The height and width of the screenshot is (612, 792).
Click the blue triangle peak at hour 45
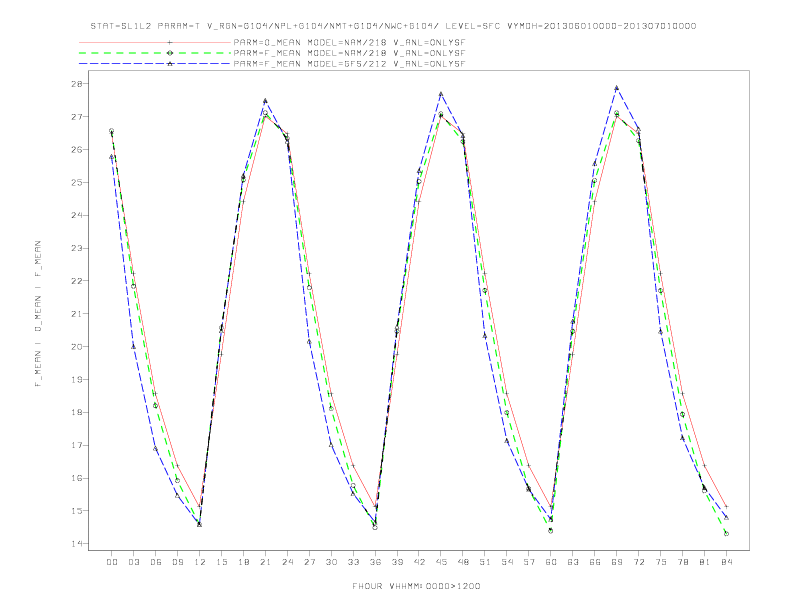tap(441, 94)
